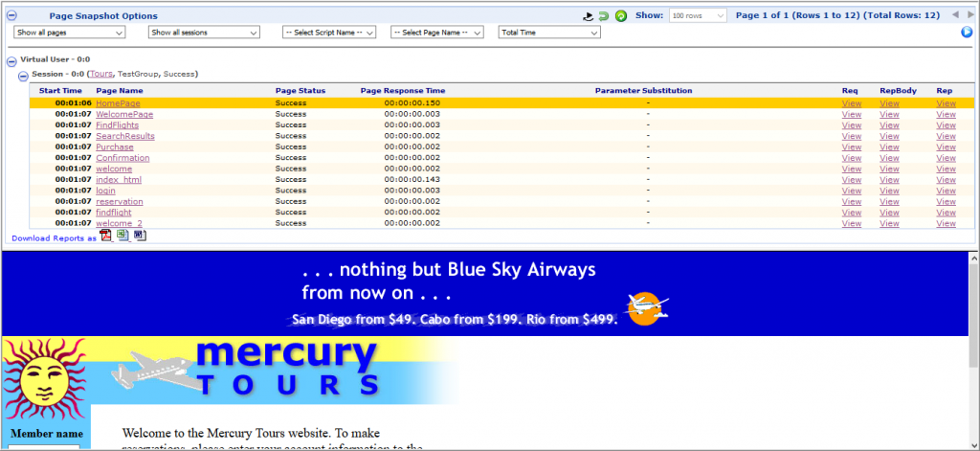Click the RepBody column header
Viewport: 980px width, 451px height.
pos(898,91)
